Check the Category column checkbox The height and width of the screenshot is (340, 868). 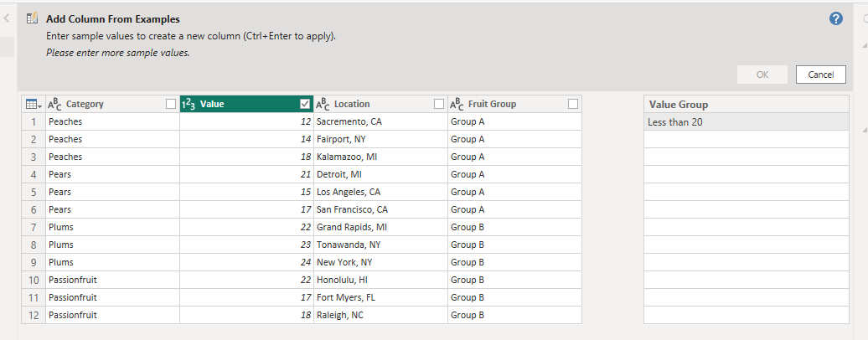coord(171,104)
